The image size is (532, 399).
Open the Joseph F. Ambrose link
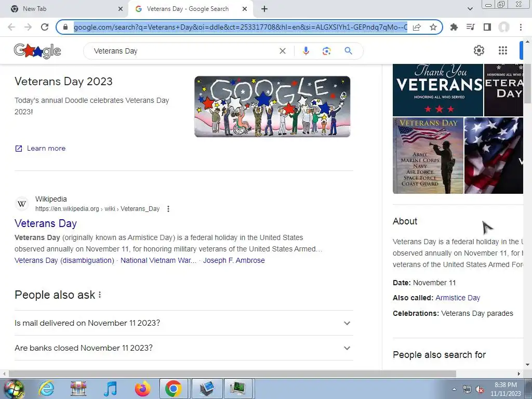tap(234, 260)
